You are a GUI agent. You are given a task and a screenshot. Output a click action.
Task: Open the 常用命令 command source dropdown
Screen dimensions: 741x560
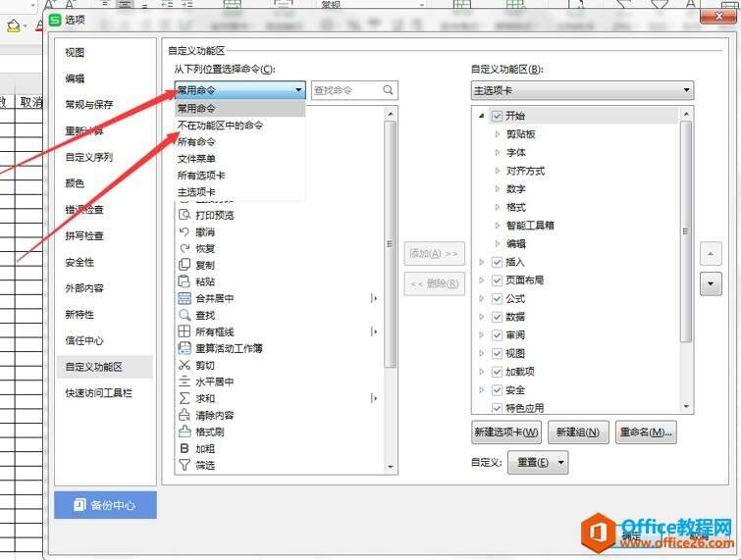coord(240,90)
